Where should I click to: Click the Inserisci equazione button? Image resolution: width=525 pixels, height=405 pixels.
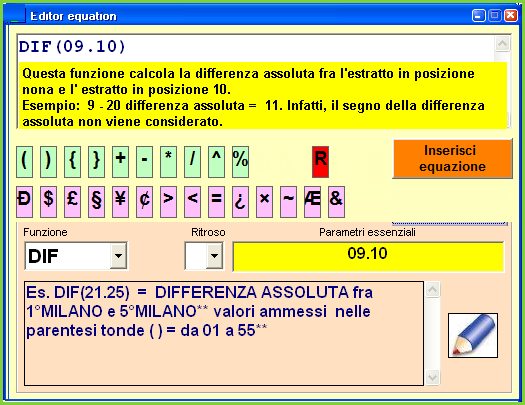pos(452,159)
